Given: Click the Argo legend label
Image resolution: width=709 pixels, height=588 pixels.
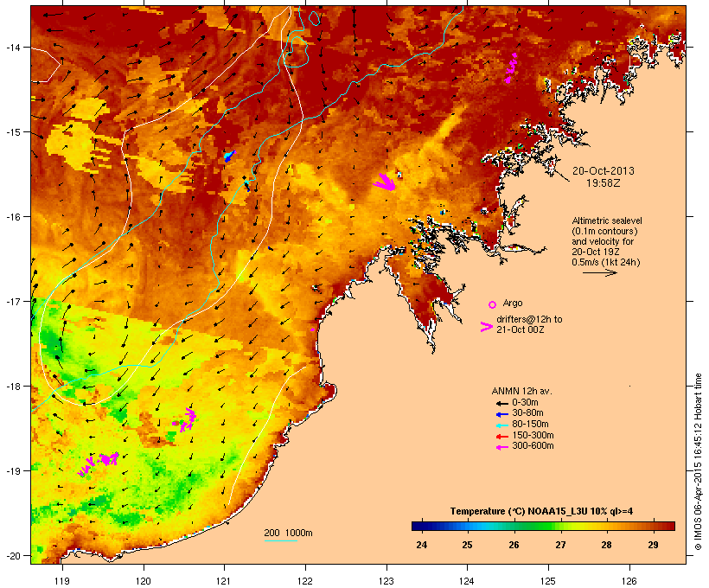Looking at the screenshot, I should [513, 303].
